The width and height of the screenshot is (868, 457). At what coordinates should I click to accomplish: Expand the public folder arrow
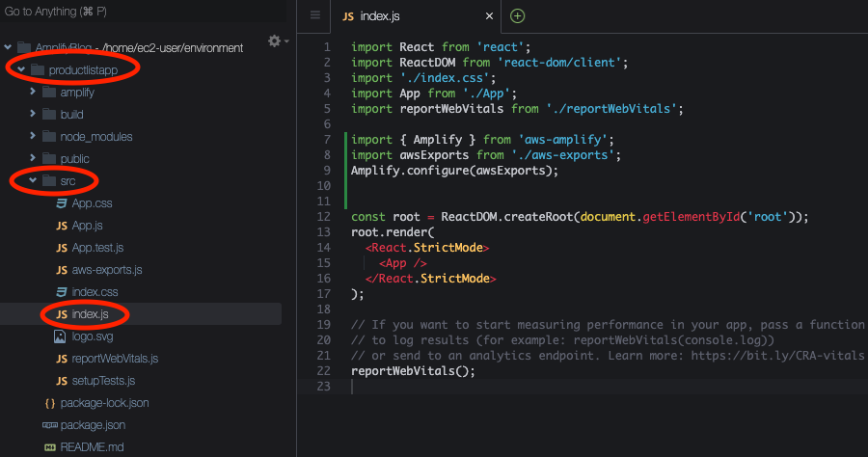33,158
